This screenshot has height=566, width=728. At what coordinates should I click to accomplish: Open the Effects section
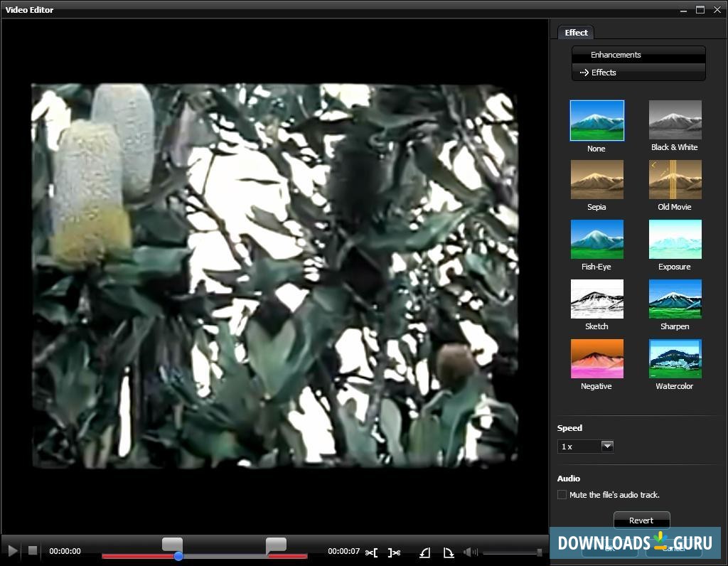click(x=638, y=73)
